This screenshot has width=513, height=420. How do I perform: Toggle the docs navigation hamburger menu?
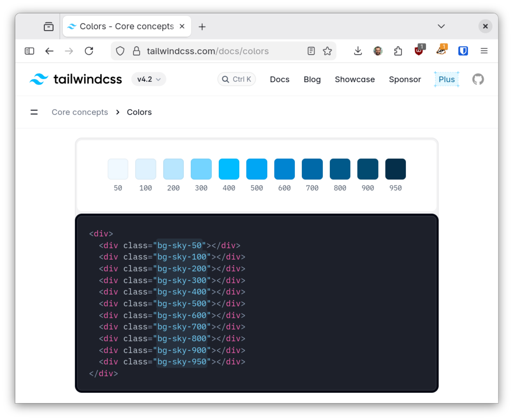click(34, 112)
